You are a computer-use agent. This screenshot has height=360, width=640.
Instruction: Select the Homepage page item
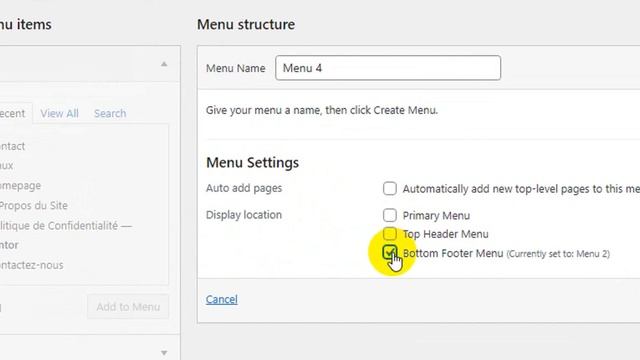20,186
